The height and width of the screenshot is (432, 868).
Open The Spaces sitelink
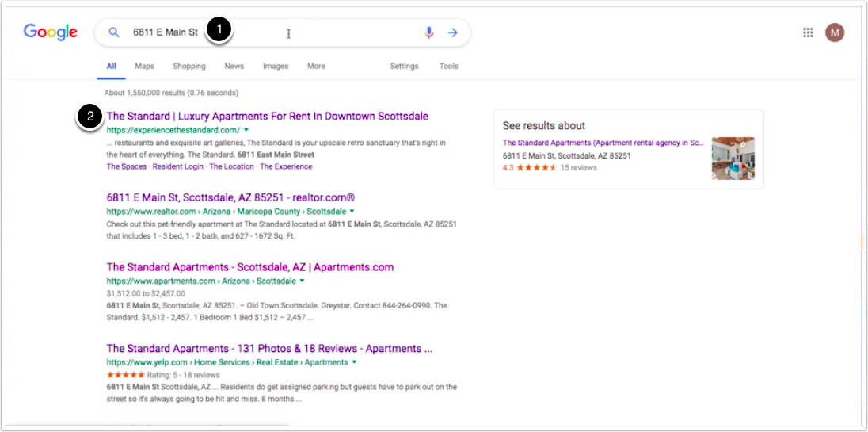point(127,166)
